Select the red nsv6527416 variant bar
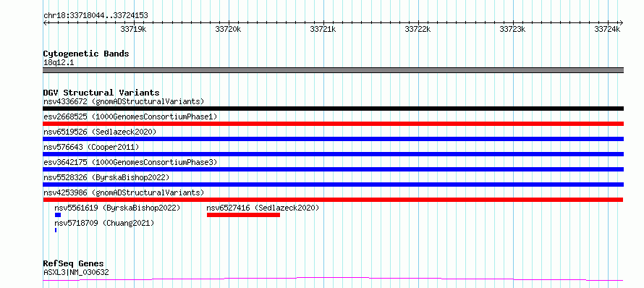Image resolution: width=644 pixels, height=288 pixels. click(244, 215)
